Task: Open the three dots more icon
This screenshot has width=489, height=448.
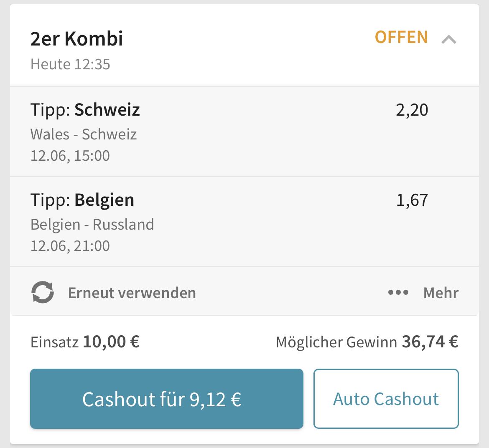Action: pos(398,292)
